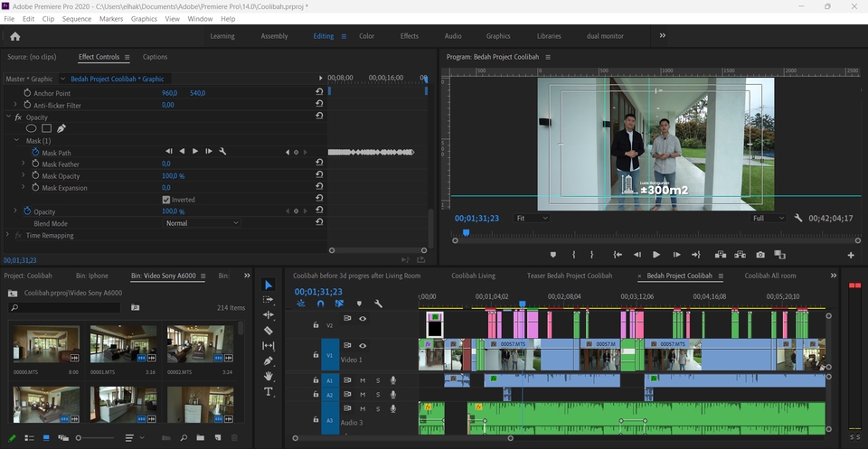Viewport: 868px width, 449px height.
Task: Open the Sequence menu
Action: [76, 19]
